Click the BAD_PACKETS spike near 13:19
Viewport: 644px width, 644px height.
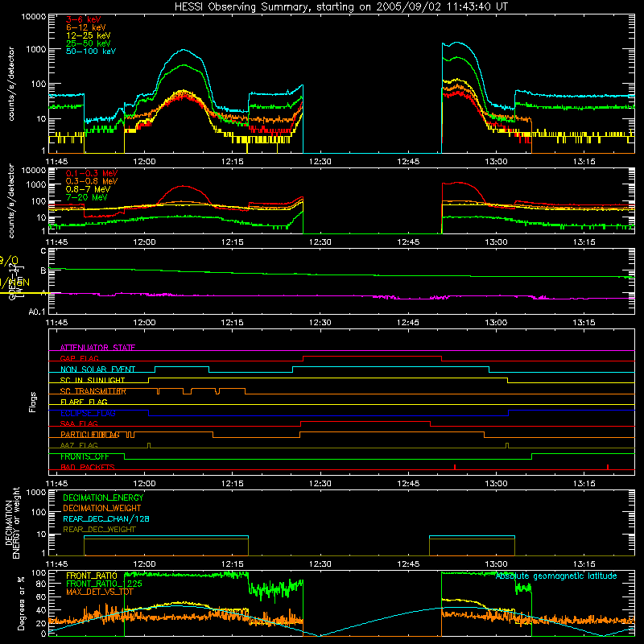[x=608, y=467]
